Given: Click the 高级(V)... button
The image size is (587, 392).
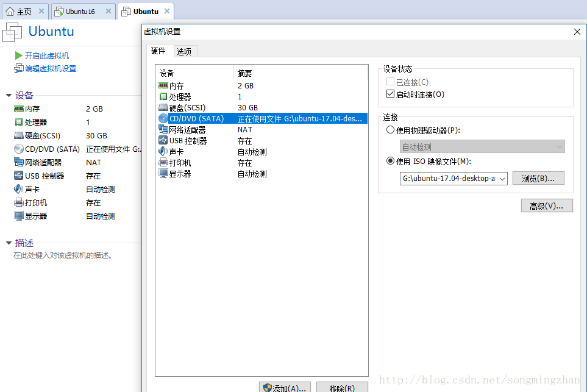Looking at the screenshot, I should point(547,206).
